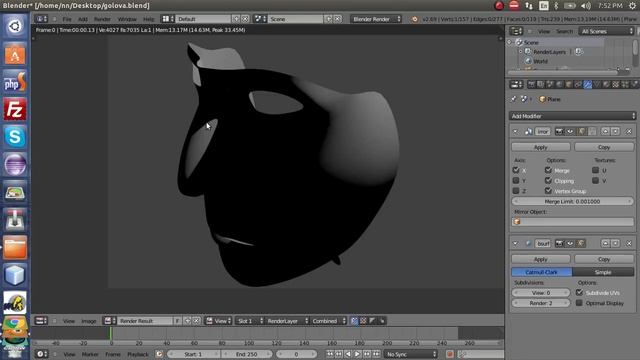The image size is (640, 360).
Task: Launch FileZilla from the Ubuntu dock
Action: point(15,109)
